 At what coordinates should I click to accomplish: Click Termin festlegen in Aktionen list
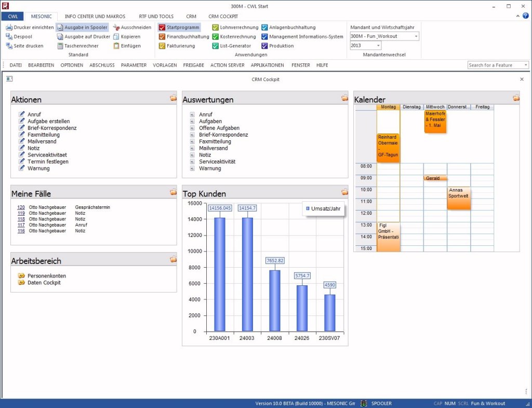pos(48,162)
